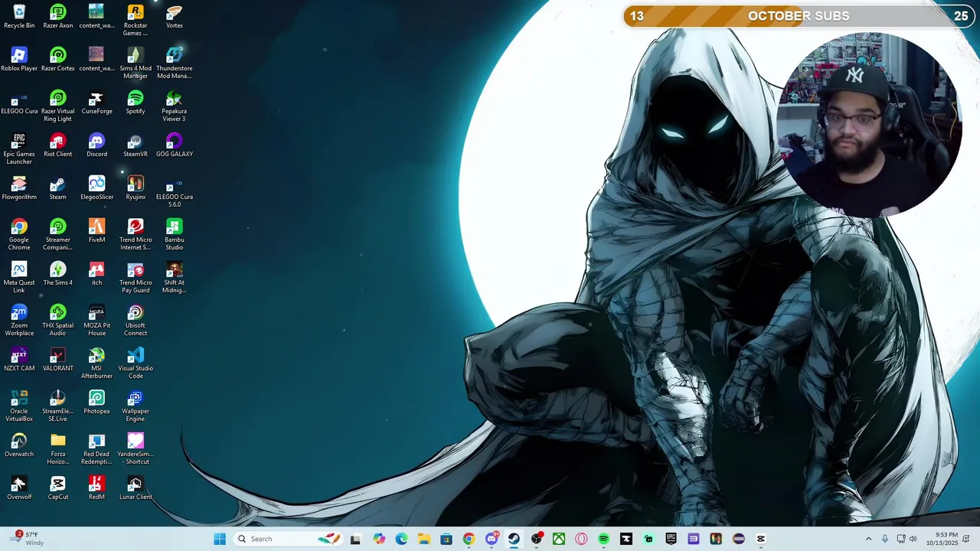Click the taskbar Search box

click(x=287, y=539)
